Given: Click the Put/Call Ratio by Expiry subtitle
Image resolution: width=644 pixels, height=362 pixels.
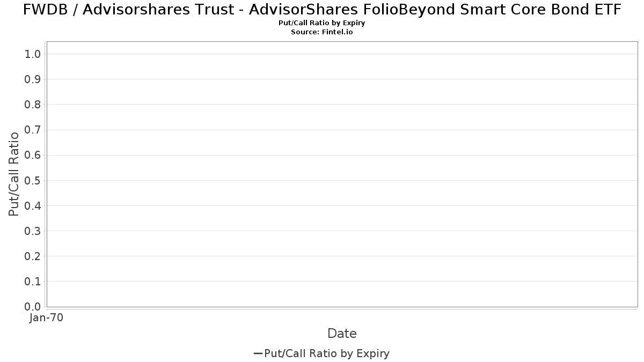Looking at the screenshot, I should pyautogui.click(x=322, y=23).
